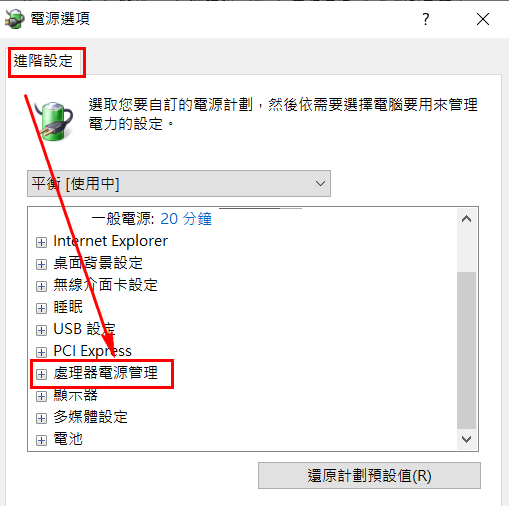Click the 20 分鐘 value link
The image size is (509, 506).
tap(186, 219)
